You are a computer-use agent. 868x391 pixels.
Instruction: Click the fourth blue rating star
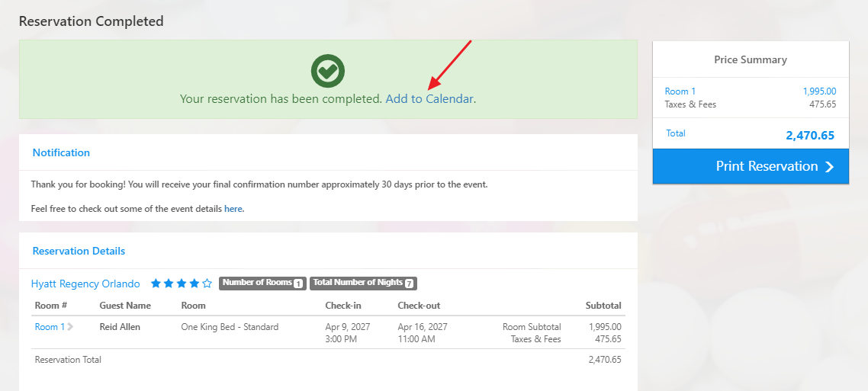point(194,284)
